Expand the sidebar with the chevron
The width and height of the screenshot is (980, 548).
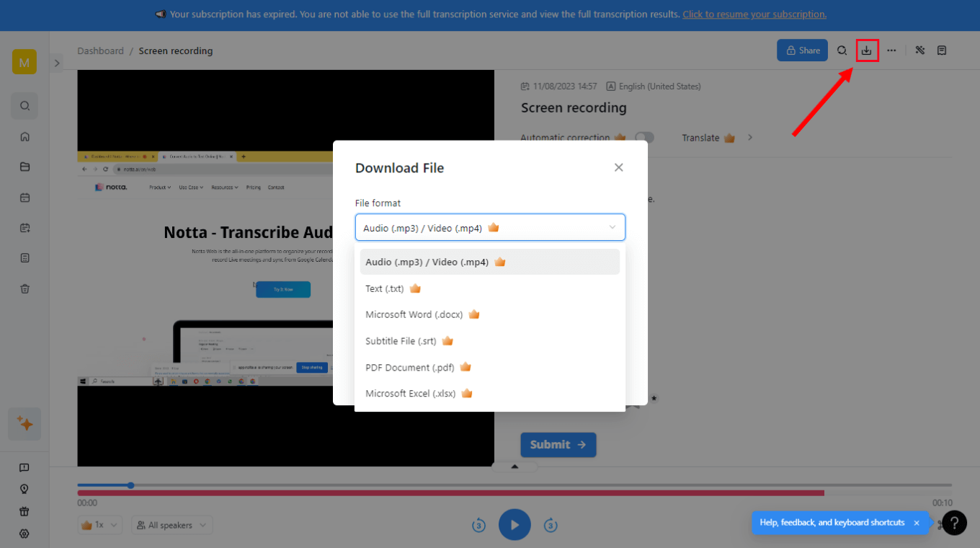click(x=57, y=63)
